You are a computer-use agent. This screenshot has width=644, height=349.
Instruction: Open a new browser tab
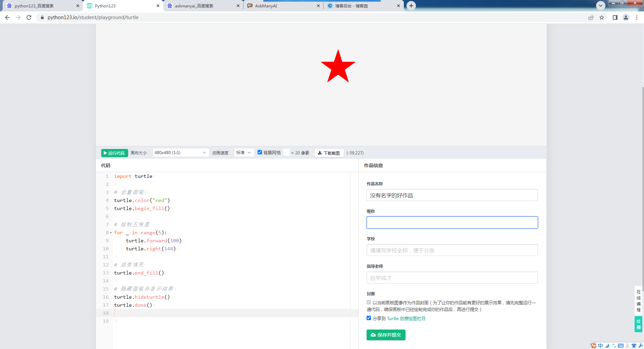click(411, 6)
